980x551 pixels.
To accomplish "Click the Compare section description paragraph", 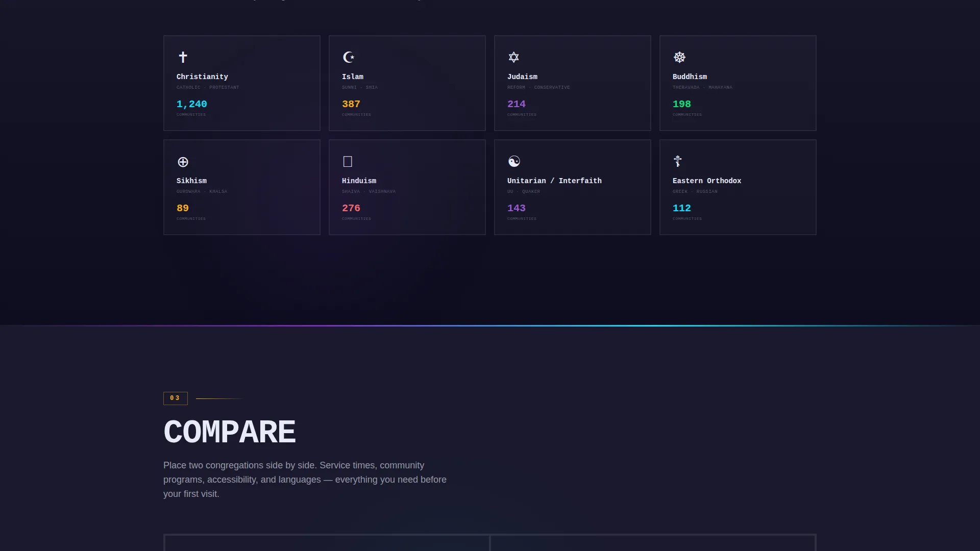I will [305, 480].
